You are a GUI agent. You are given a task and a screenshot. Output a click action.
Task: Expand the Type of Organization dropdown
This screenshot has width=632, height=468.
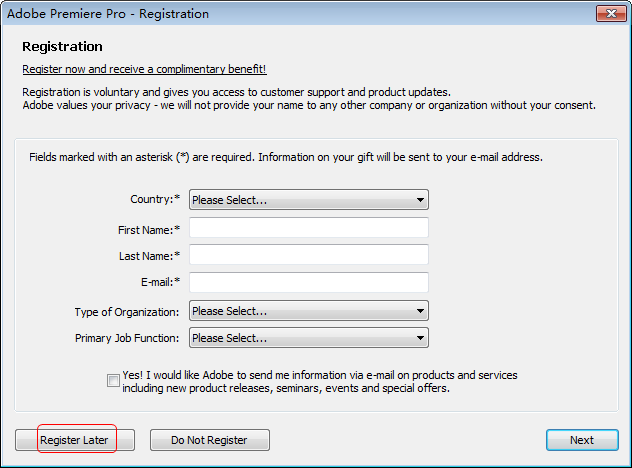point(308,311)
